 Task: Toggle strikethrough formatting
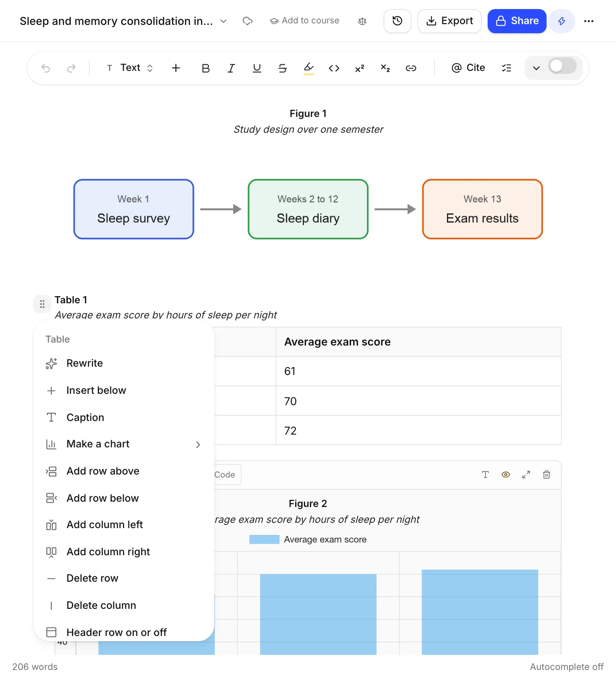[x=283, y=68]
